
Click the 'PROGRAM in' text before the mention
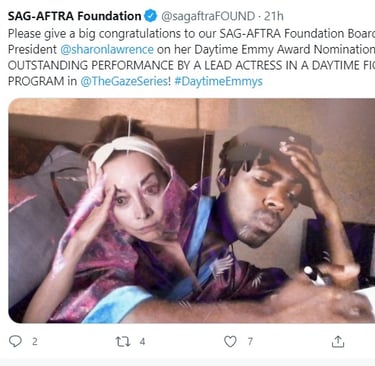point(42,81)
